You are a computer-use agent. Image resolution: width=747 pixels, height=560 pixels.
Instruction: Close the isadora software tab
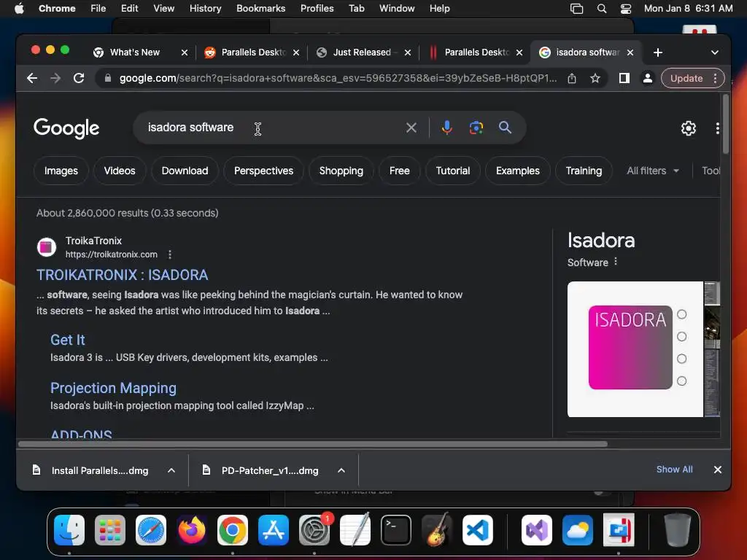(630, 52)
